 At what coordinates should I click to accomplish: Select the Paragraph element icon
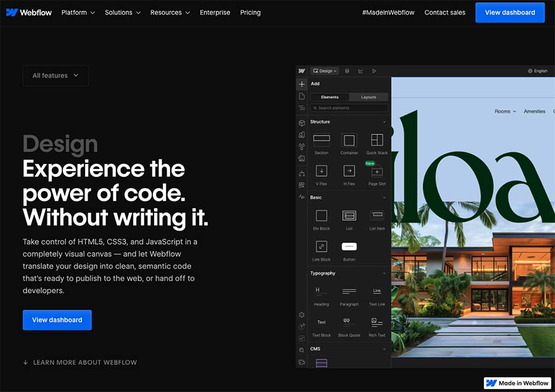tap(349, 291)
